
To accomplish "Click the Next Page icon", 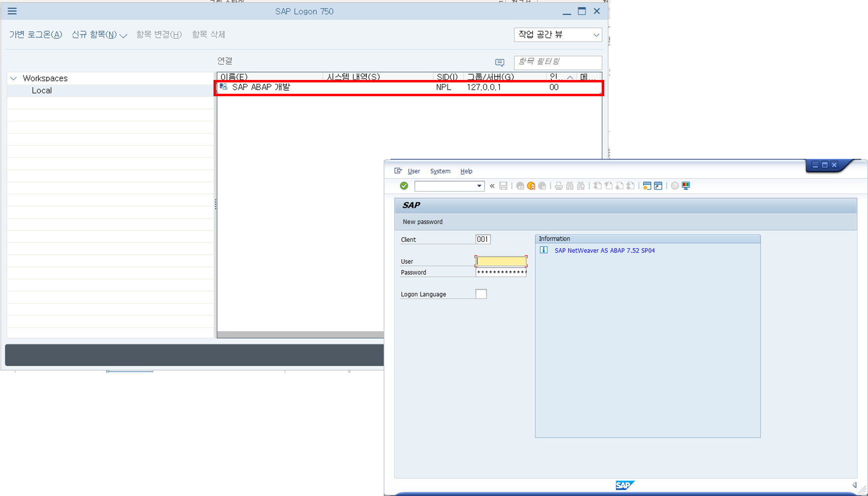I will 619,186.
